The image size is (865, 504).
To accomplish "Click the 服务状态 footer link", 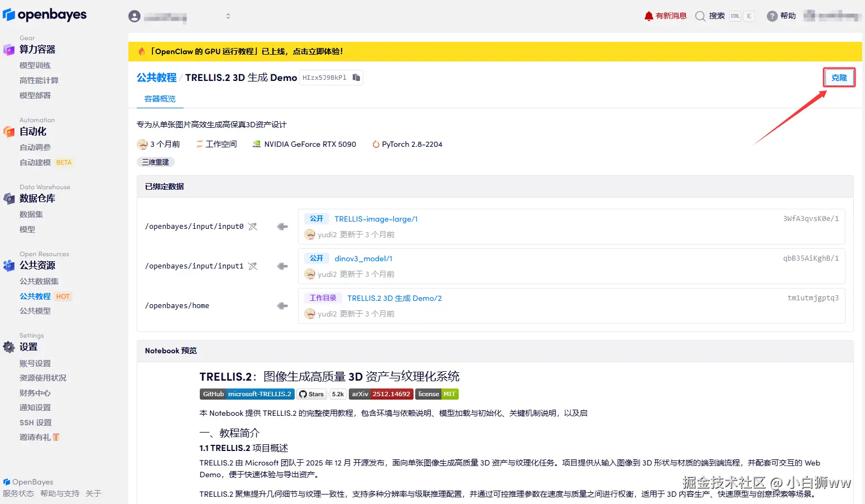I will (x=18, y=493).
